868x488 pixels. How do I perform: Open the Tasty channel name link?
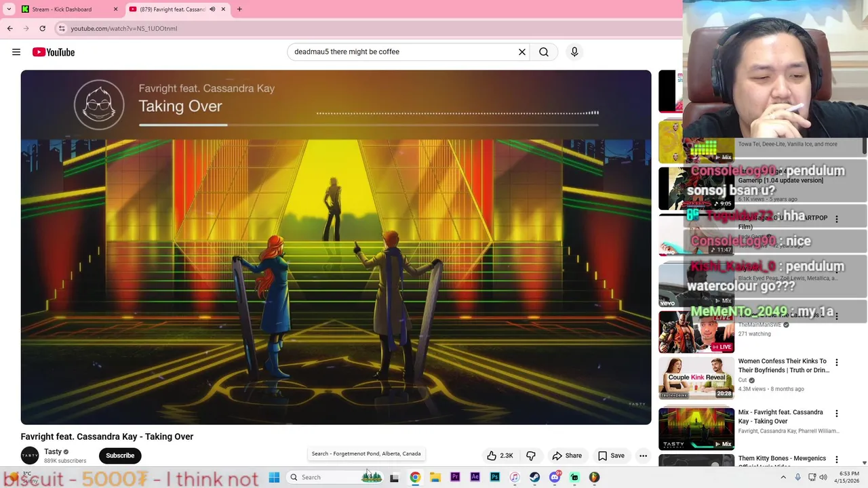coord(53,451)
